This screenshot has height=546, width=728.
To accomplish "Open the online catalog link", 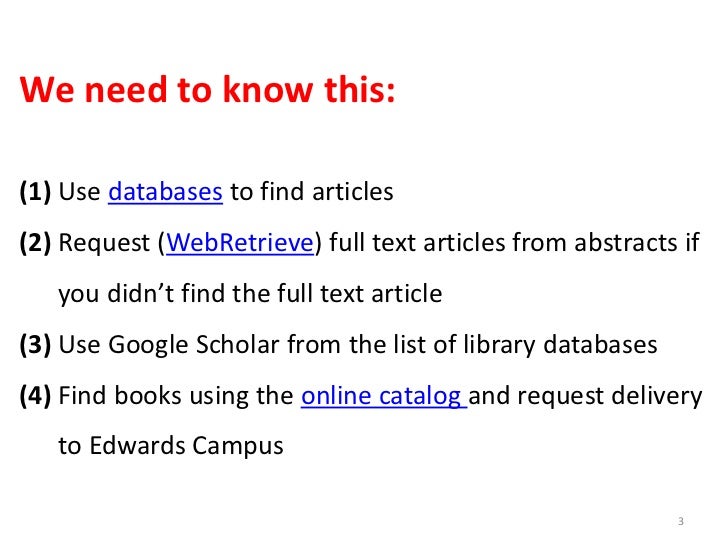I will click(x=384, y=396).
